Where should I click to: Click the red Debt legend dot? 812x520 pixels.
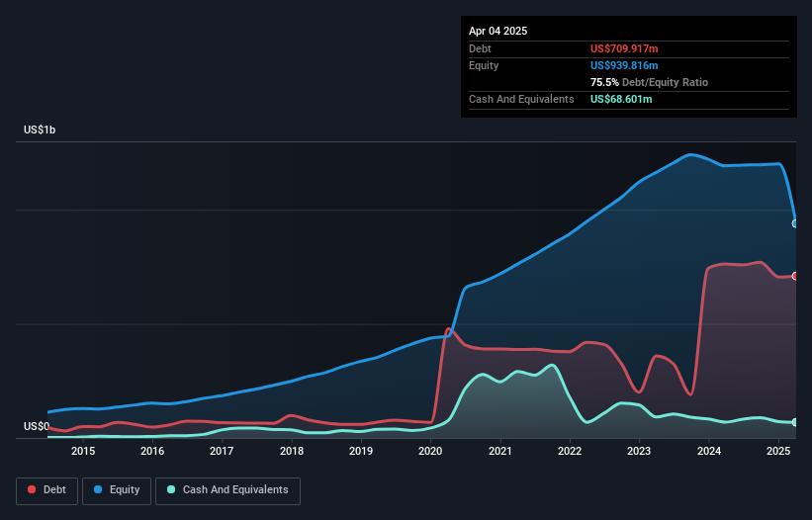[x=32, y=489]
